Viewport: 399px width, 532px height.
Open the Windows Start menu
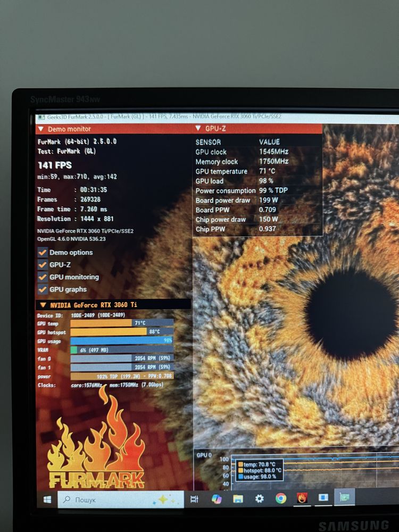[x=47, y=500]
